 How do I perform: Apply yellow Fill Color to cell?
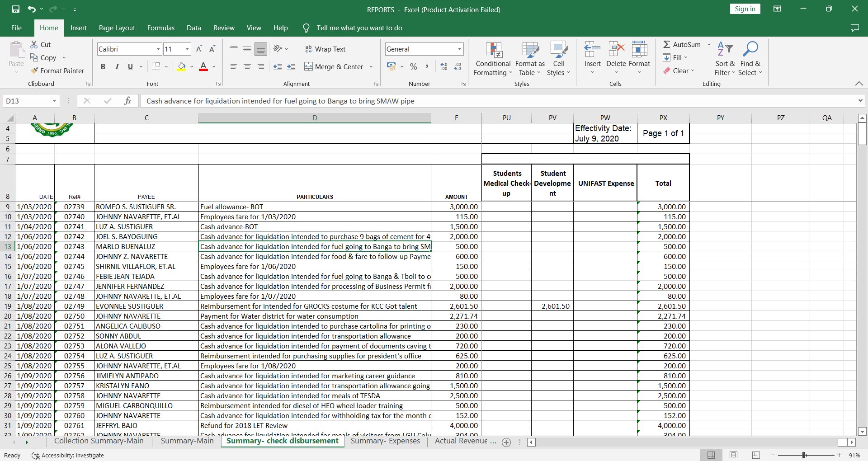pos(181,66)
